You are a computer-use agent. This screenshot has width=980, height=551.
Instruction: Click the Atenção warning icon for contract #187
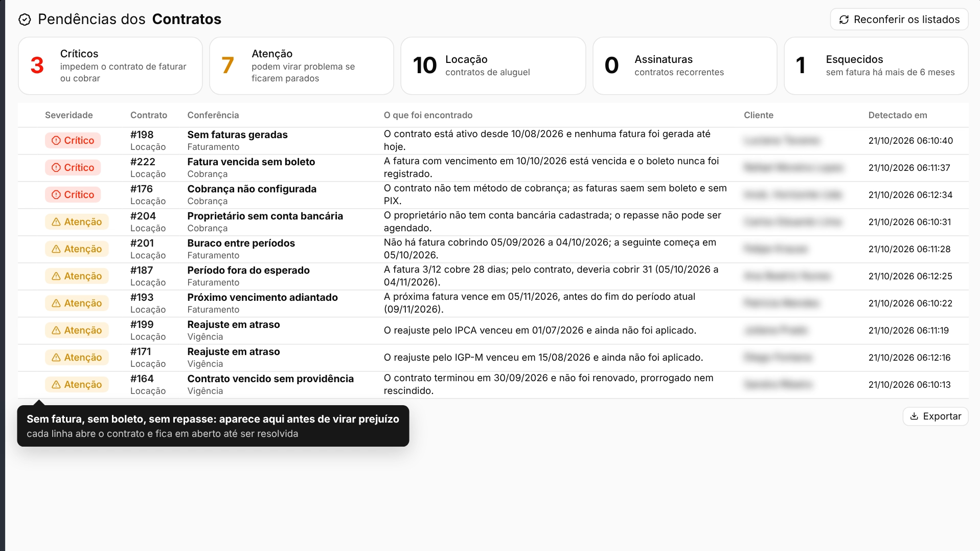pos(56,276)
